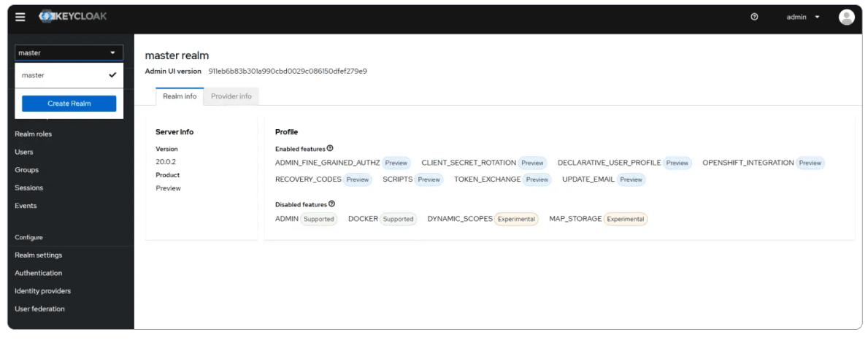This screenshot has height=340, width=868.
Task: Select the Realm info tab
Action: pyautogui.click(x=179, y=96)
